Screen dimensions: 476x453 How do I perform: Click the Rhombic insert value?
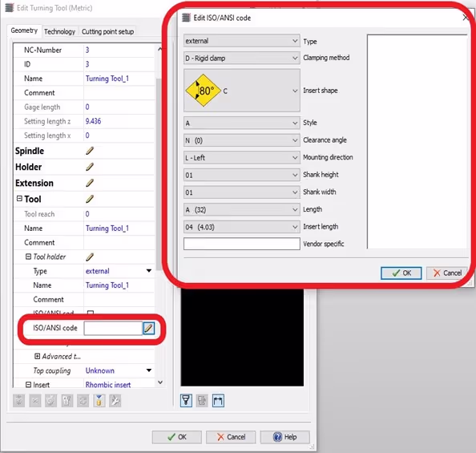(x=108, y=385)
